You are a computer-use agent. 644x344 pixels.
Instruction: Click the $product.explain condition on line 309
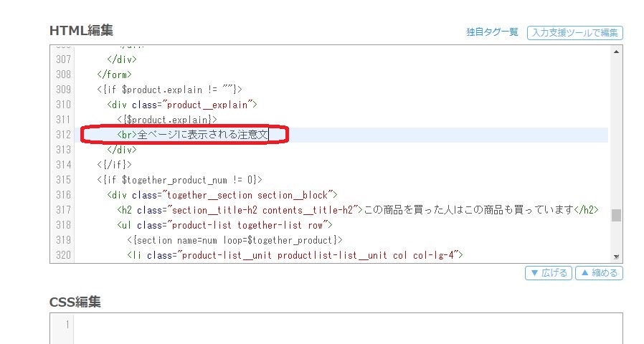click(x=170, y=90)
